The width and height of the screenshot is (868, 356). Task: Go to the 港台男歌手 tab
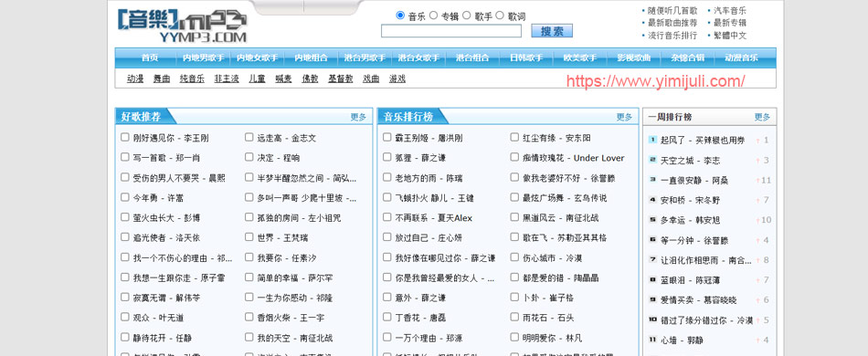[365, 58]
